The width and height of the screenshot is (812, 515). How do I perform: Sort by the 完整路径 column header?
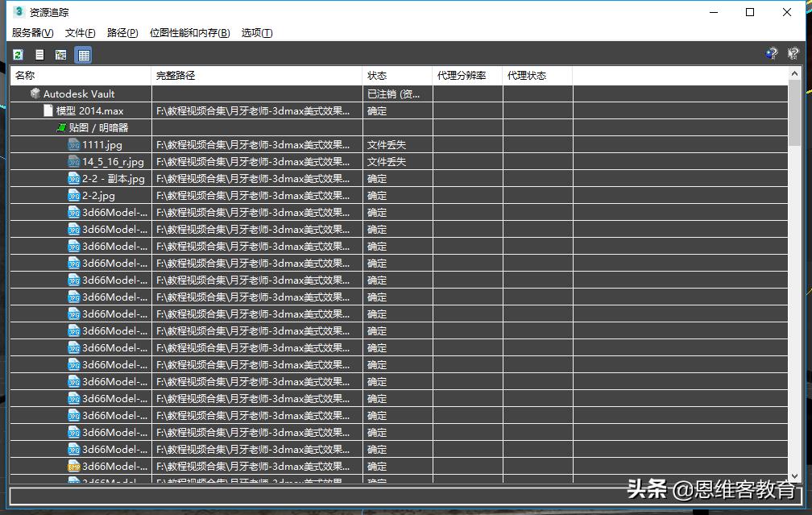257,76
